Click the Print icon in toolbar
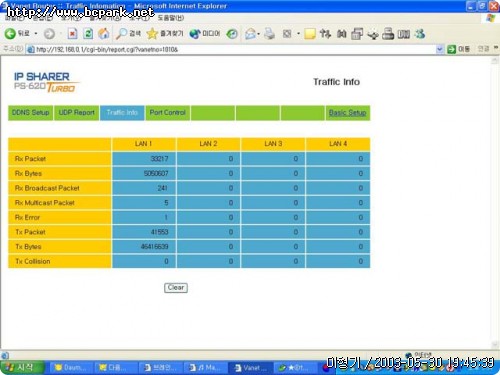The height and width of the screenshot is (375, 500). 269,34
